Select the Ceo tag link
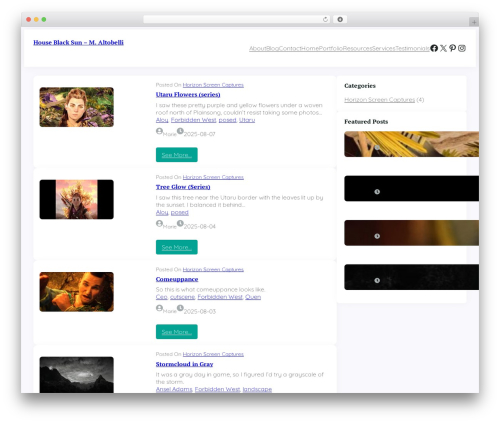Viewport: 500px width, 423px height. tap(161, 297)
